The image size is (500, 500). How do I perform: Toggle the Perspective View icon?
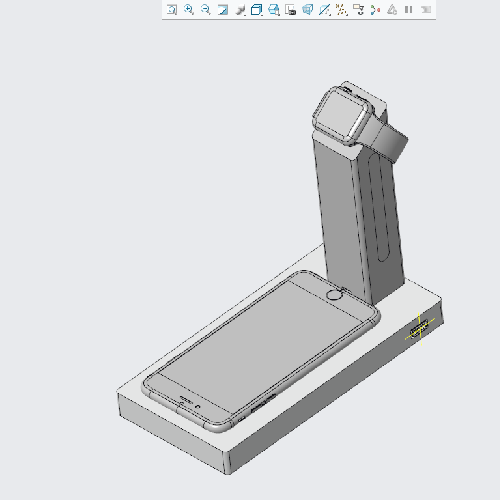tap(307, 10)
